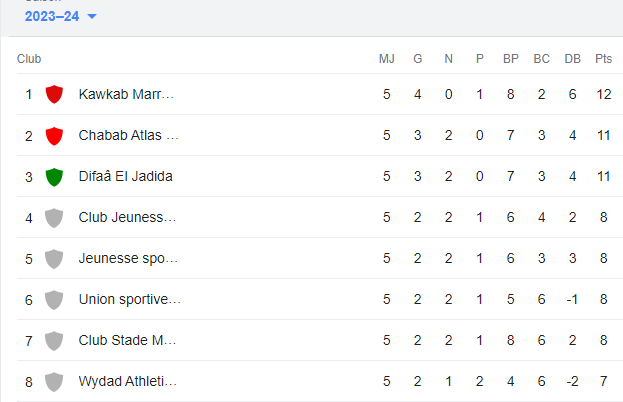Click the Club column header
The height and width of the screenshot is (402, 623).
[x=29, y=59]
